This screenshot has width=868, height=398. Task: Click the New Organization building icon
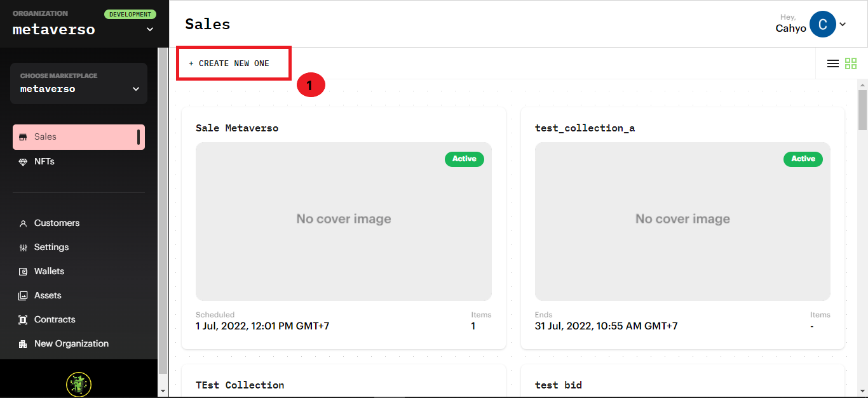click(x=23, y=344)
